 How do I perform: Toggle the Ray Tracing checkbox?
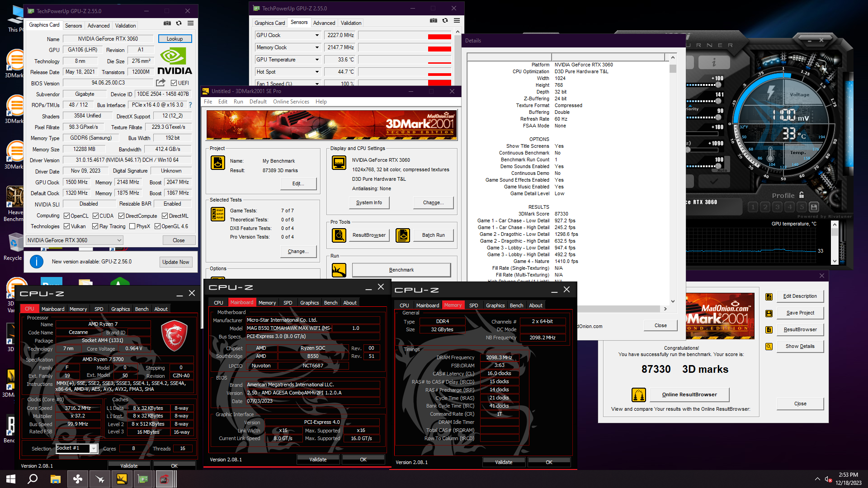(95, 226)
